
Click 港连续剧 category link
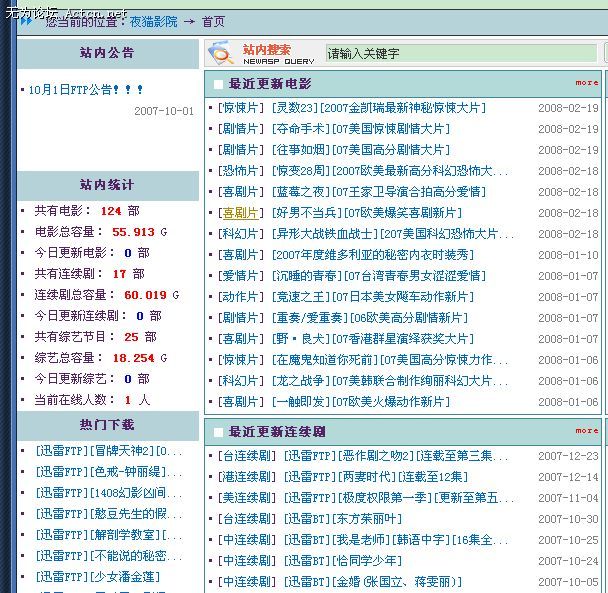click(x=247, y=477)
